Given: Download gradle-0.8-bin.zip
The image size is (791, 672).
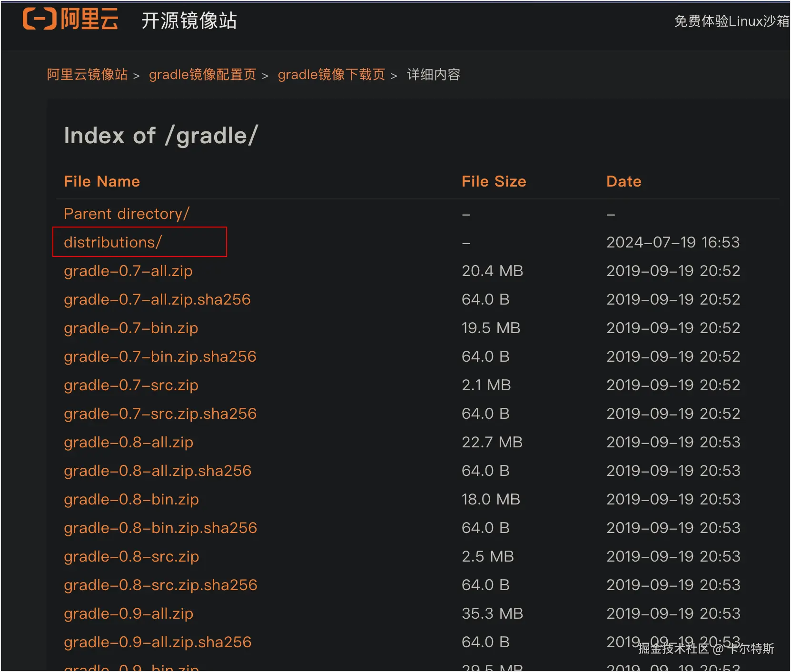Looking at the screenshot, I should (131, 499).
